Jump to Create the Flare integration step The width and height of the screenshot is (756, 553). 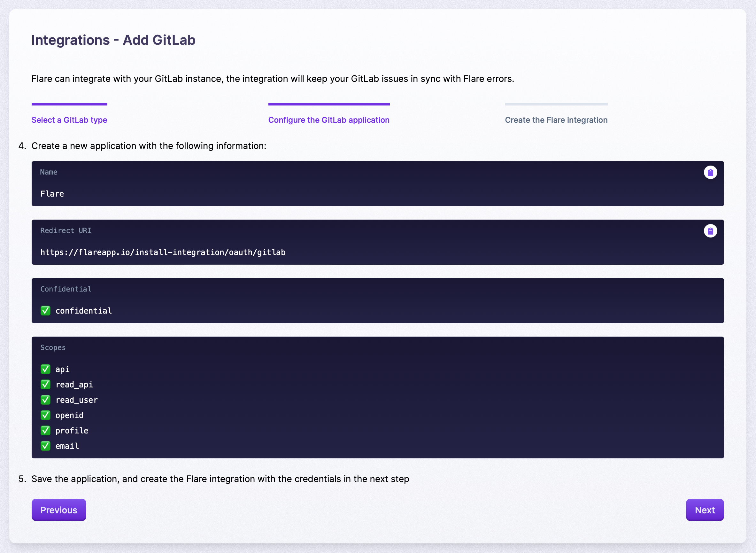pos(556,120)
